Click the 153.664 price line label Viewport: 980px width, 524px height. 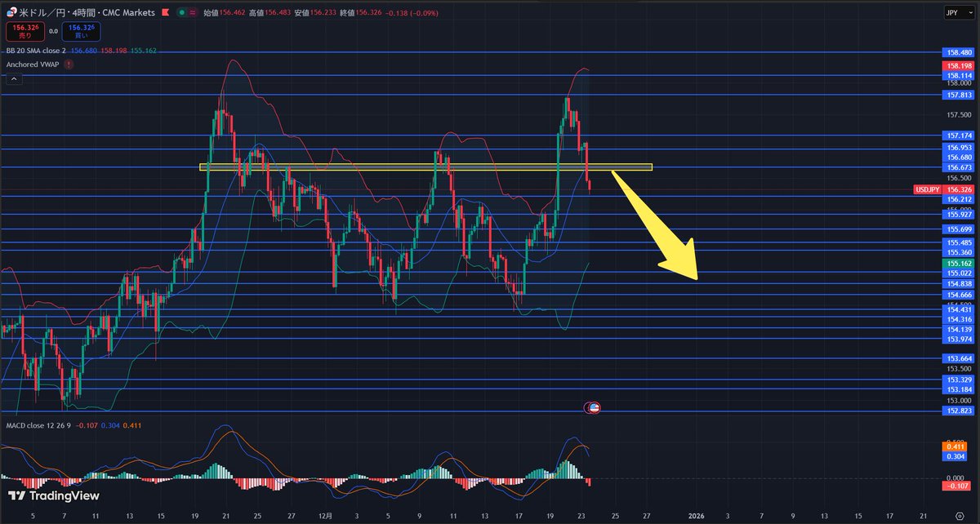[959, 358]
